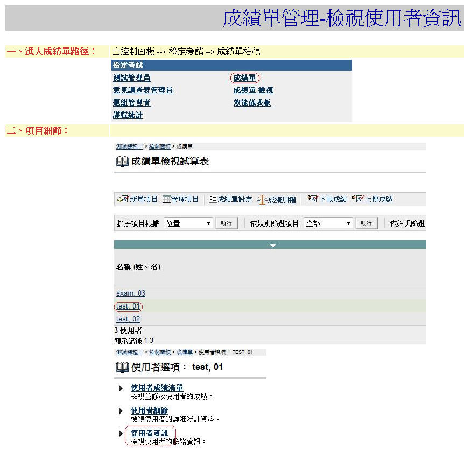Open the 依類別篩選項目 全部 dropdown
The width and height of the screenshot is (464, 476).
348,223
